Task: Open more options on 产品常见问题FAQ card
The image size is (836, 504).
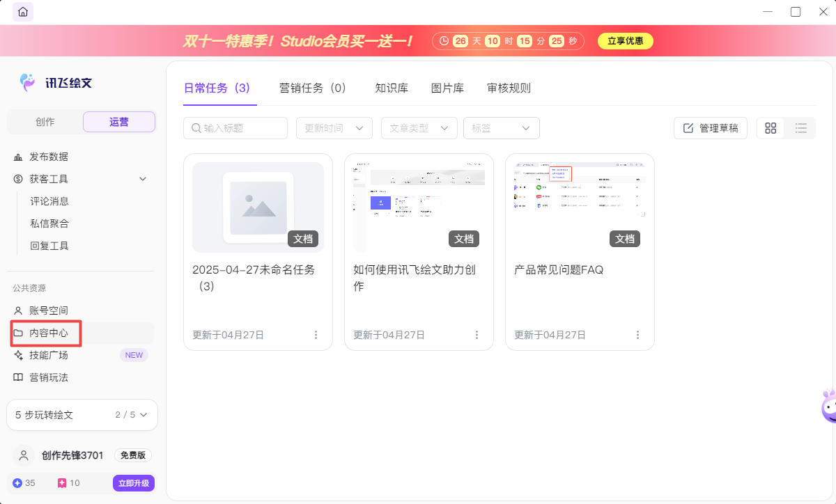Action: (637, 335)
